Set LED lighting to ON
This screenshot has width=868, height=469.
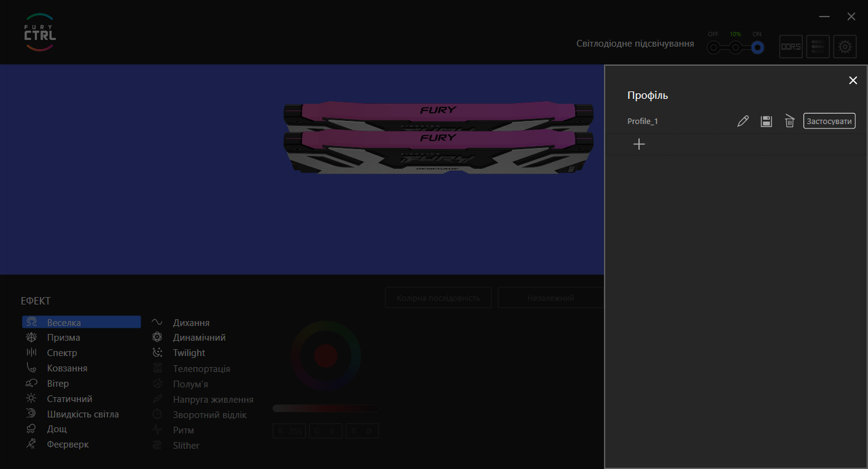pyautogui.click(x=758, y=47)
